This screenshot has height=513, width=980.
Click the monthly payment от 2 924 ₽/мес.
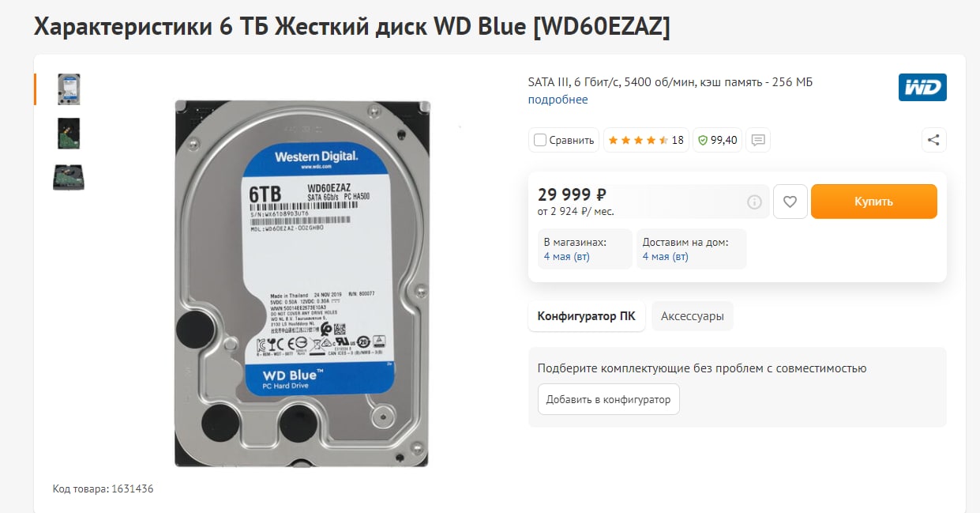tap(576, 212)
